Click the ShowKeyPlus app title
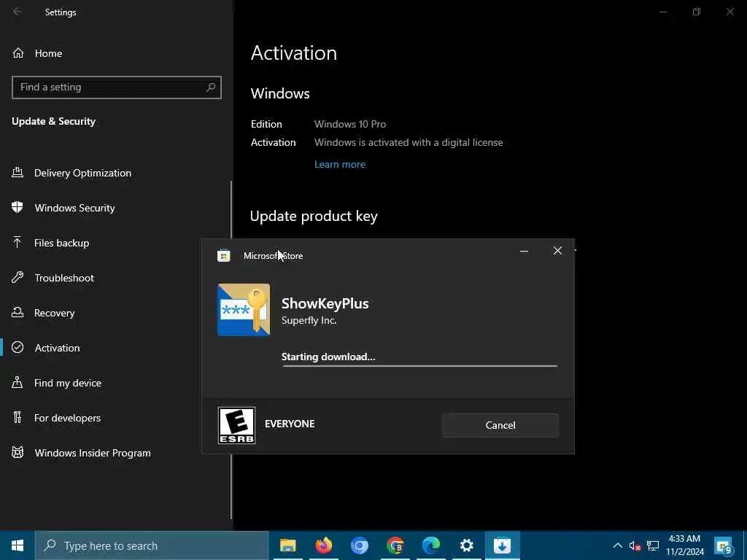The width and height of the screenshot is (747, 560). tap(325, 303)
